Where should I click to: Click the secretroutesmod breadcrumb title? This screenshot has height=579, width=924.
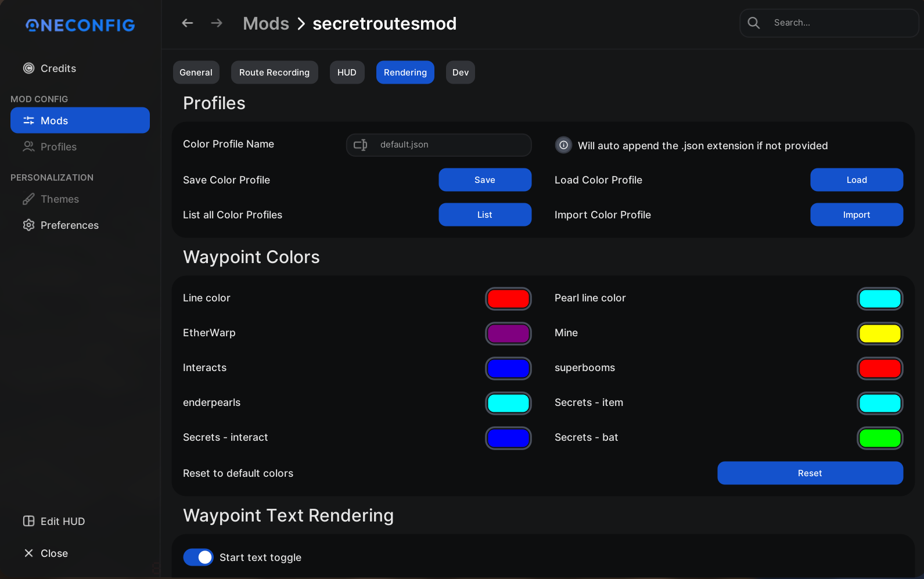click(384, 24)
